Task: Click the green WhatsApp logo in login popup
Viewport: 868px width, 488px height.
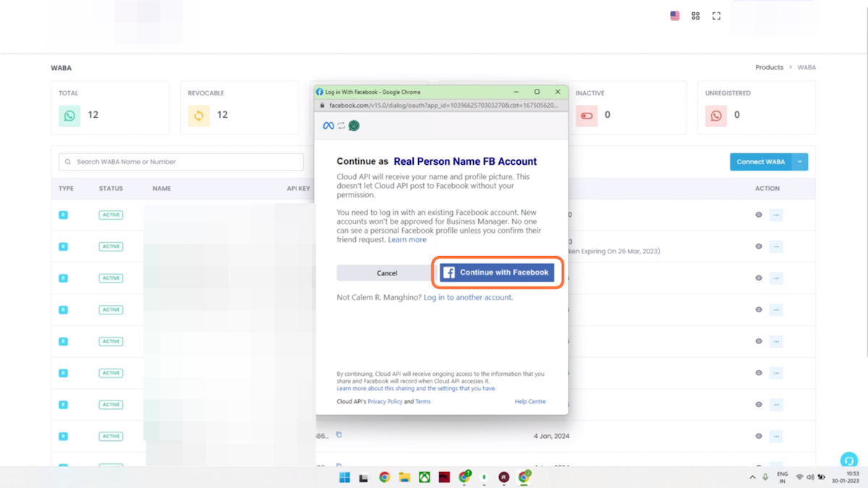Action: (354, 126)
